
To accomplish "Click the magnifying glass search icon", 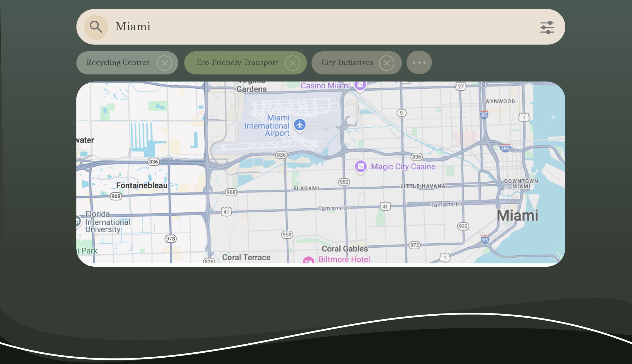I will click(x=96, y=27).
